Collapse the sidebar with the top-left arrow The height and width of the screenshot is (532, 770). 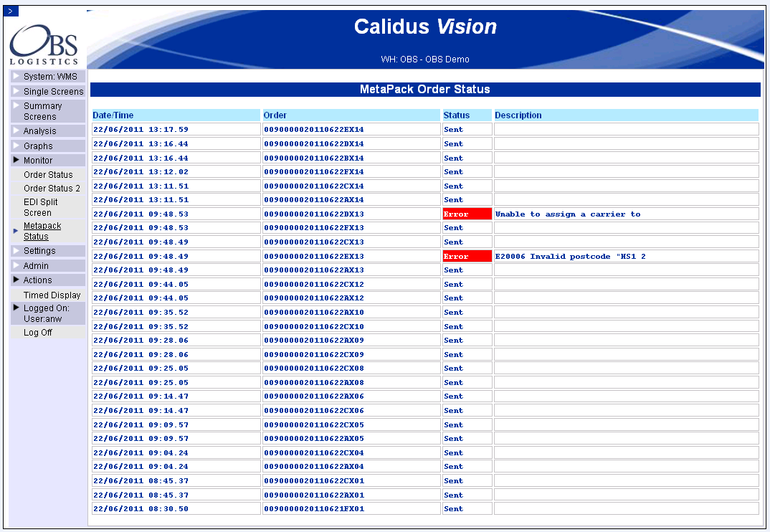coord(11,11)
